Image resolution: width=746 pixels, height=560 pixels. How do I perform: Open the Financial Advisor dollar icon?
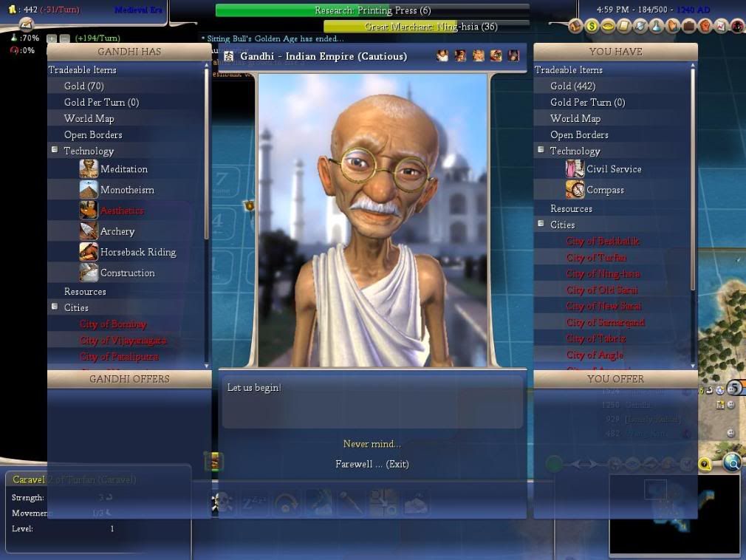click(x=592, y=26)
